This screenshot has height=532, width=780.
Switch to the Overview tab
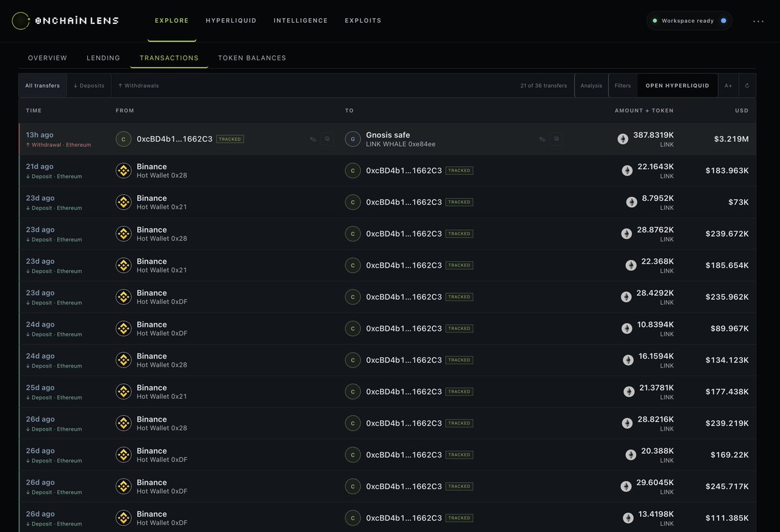point(47,58)
